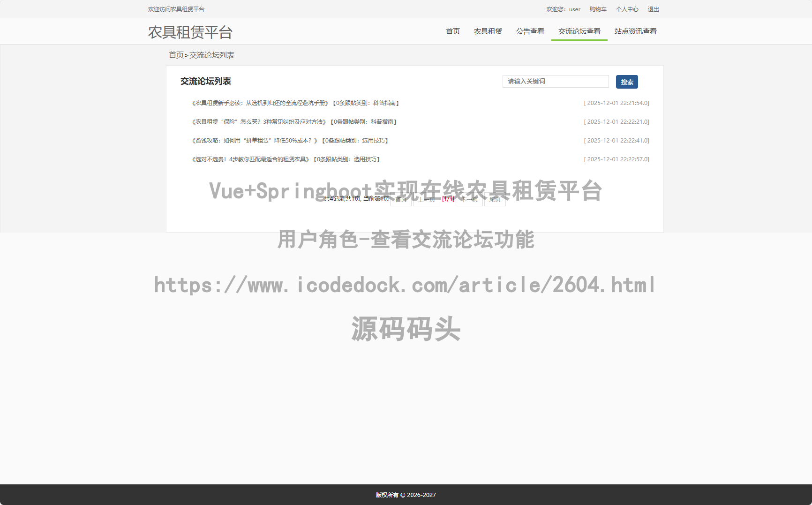
Task: Click the 搜索 search button
Action: (x=626, y=82)
